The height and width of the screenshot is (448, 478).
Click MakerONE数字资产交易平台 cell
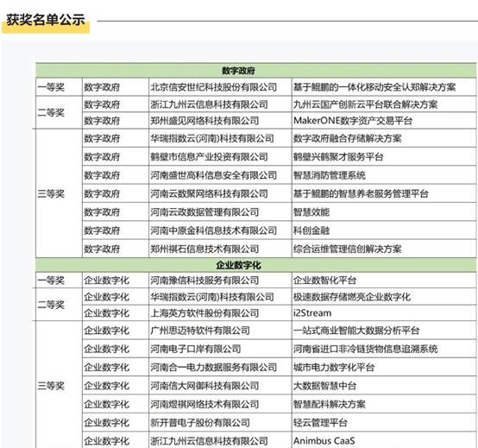[x=384, y=121]
